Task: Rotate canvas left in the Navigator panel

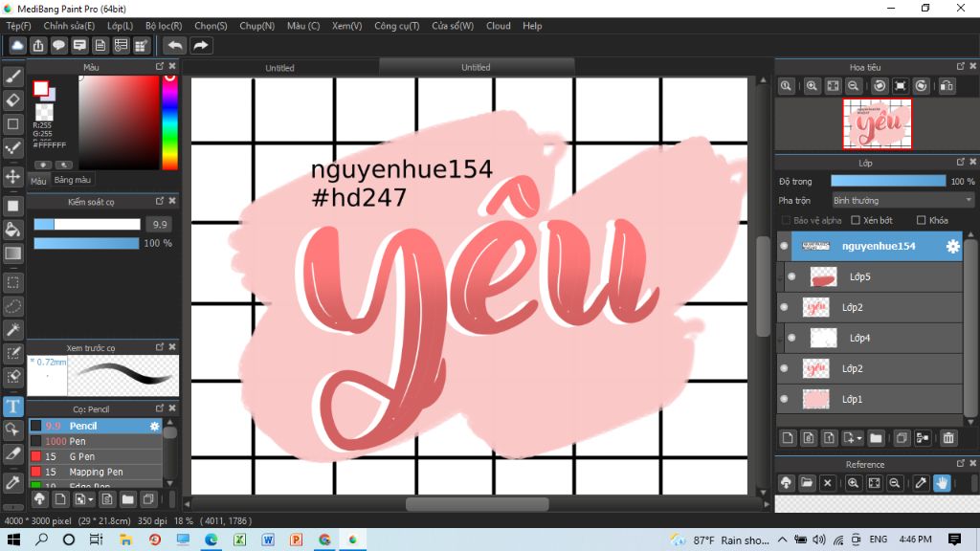Action: coord(880,86)
